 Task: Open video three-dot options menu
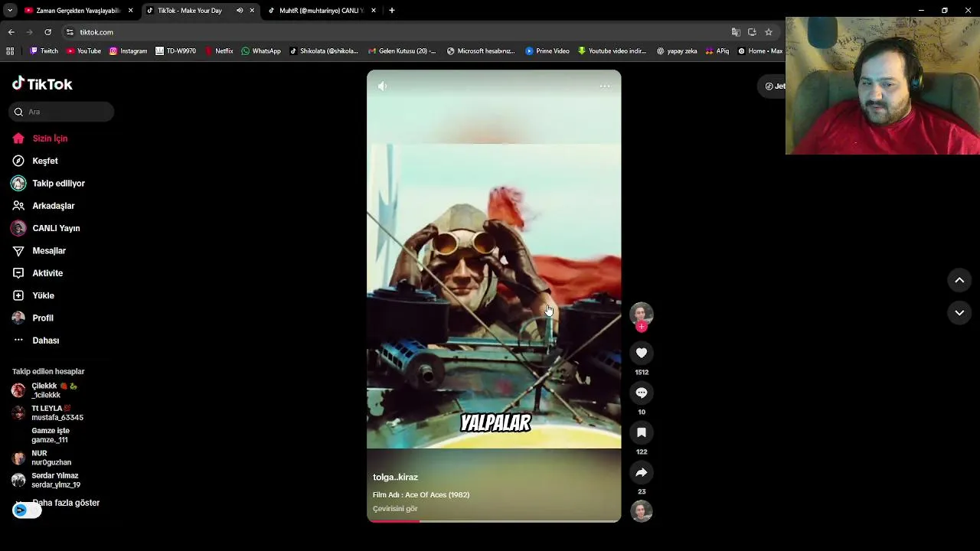[x=605, y=86]
